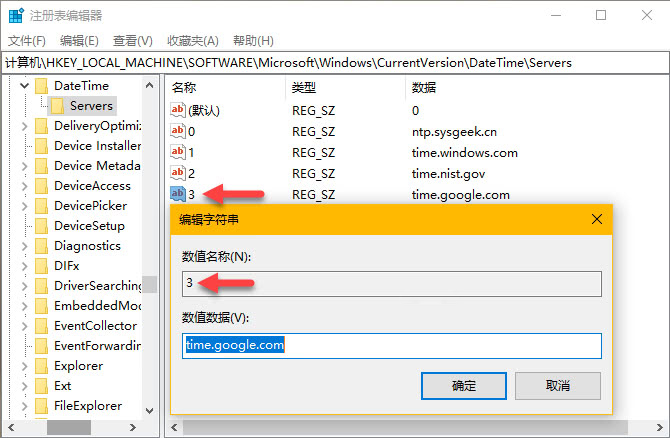Close the 编辑字符串 dialog

(x=597, y=218)
